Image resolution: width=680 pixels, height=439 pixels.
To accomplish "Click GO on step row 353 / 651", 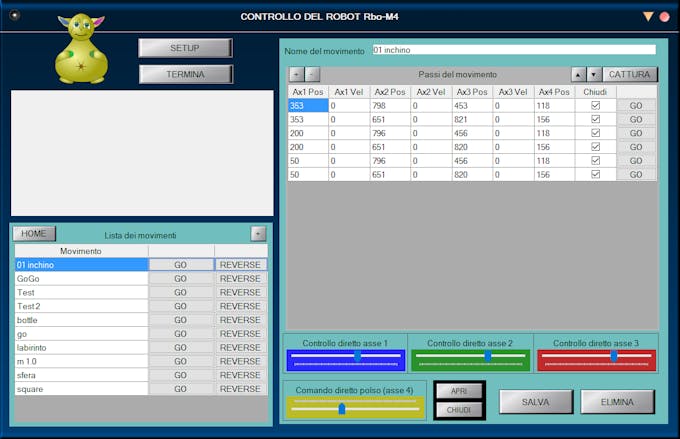I will (x=636, y=119).
